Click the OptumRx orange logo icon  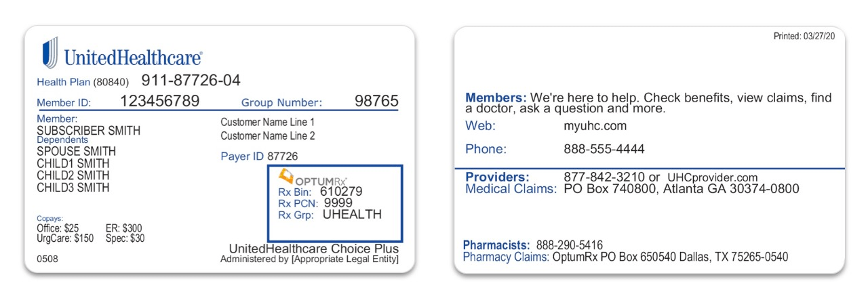click(x=286, y=177)
